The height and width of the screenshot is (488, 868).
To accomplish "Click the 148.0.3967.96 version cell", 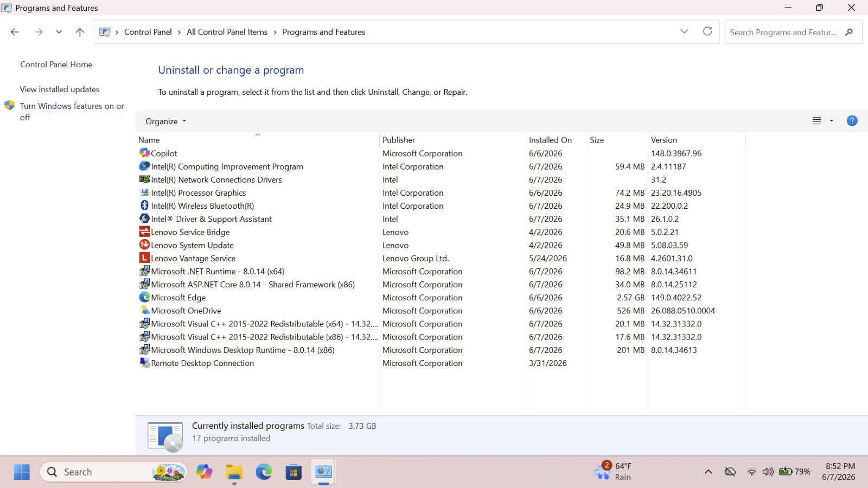I will point(676,153).
